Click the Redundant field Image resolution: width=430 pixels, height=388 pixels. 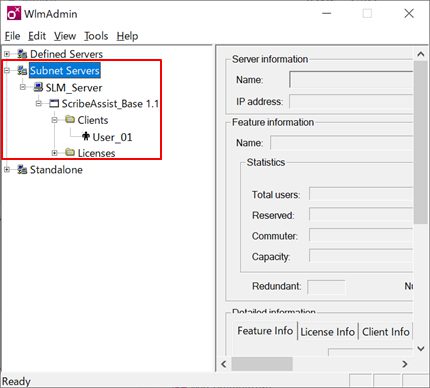326,287
